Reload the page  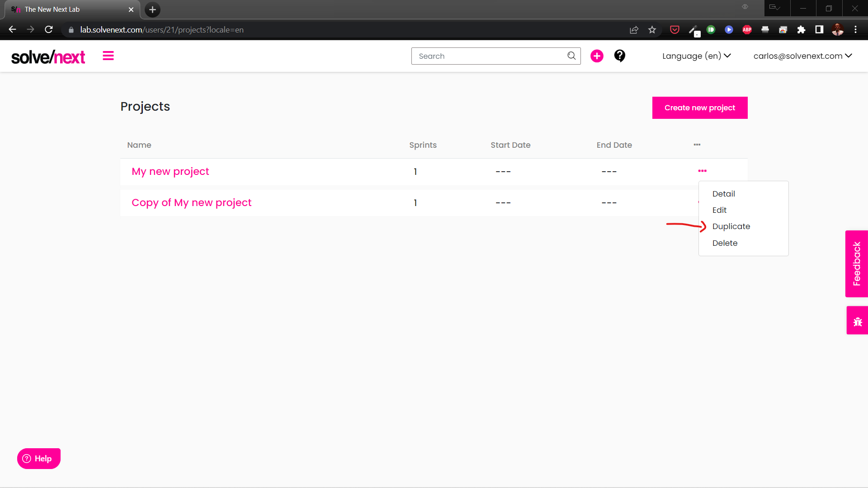pyautogui.click(x=49, y=30)
